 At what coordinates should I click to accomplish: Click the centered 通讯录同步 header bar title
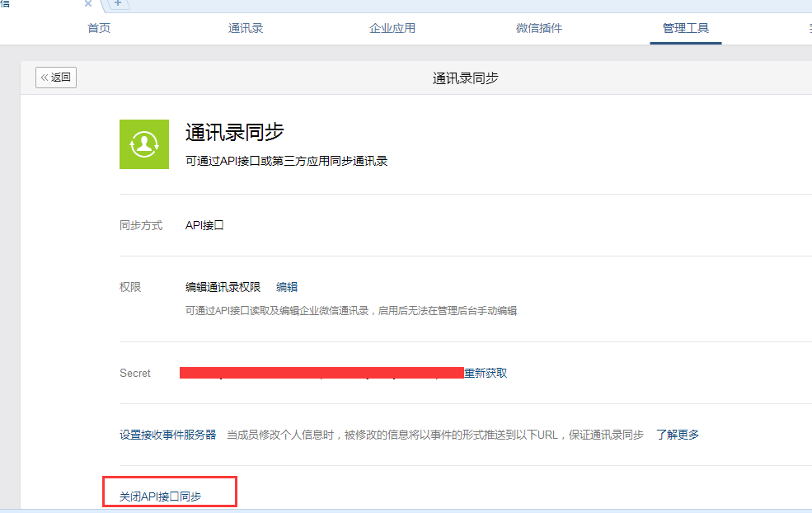(465, 78)
